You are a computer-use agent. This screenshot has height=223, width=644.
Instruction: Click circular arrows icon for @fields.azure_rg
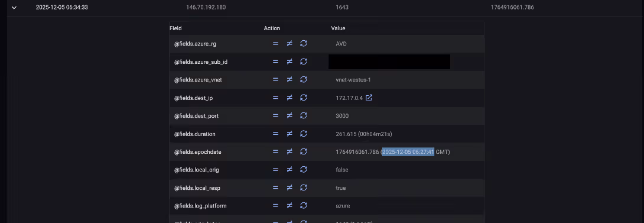(x=304, y=44)
